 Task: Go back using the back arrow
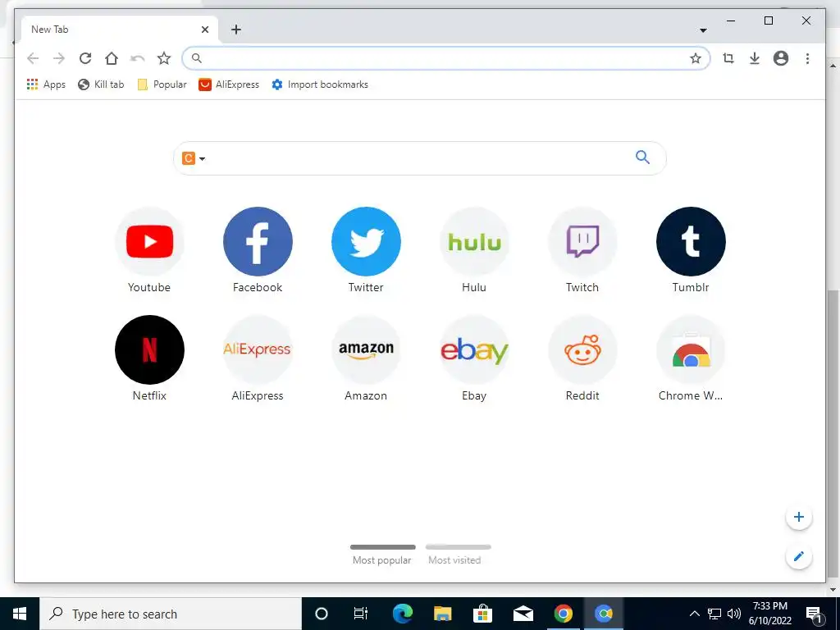click(33, 58)
